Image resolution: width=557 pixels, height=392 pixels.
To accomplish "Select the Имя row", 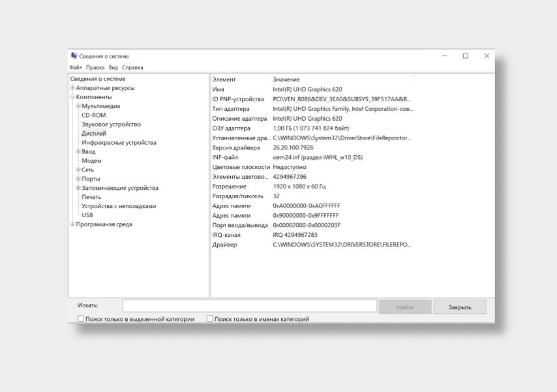I will click(x=312, y=89).
